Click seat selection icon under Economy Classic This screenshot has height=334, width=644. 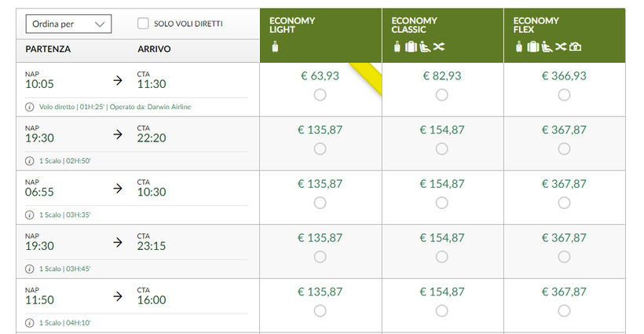click(x=425, y=47)
